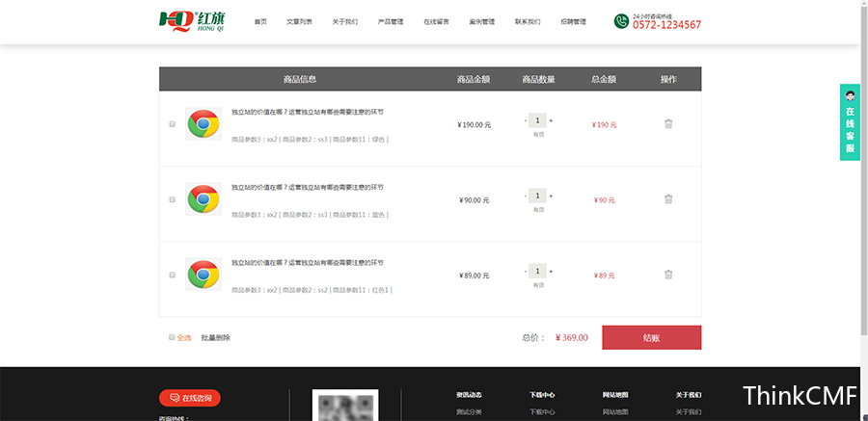Screen dimensions: 868x421
Task: Click the red 结账 checkout button
Action: pos(652,337)
